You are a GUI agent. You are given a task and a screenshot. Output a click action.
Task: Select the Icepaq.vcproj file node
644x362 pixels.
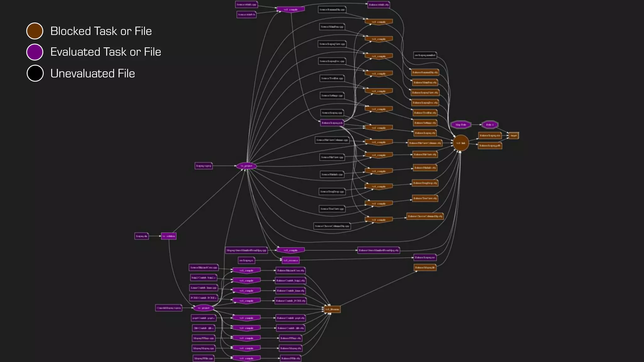pyautogui.click(x=203, y=166)
